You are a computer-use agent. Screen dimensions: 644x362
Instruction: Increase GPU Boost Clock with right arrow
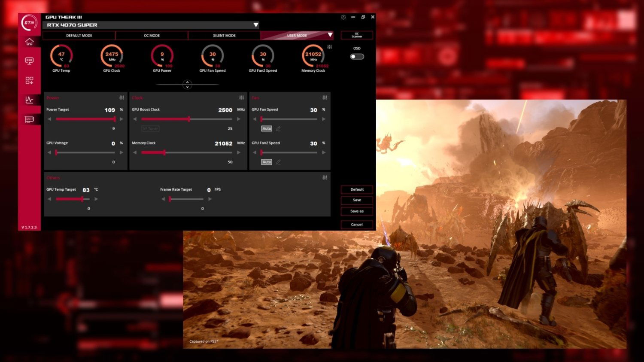point(239,119)
